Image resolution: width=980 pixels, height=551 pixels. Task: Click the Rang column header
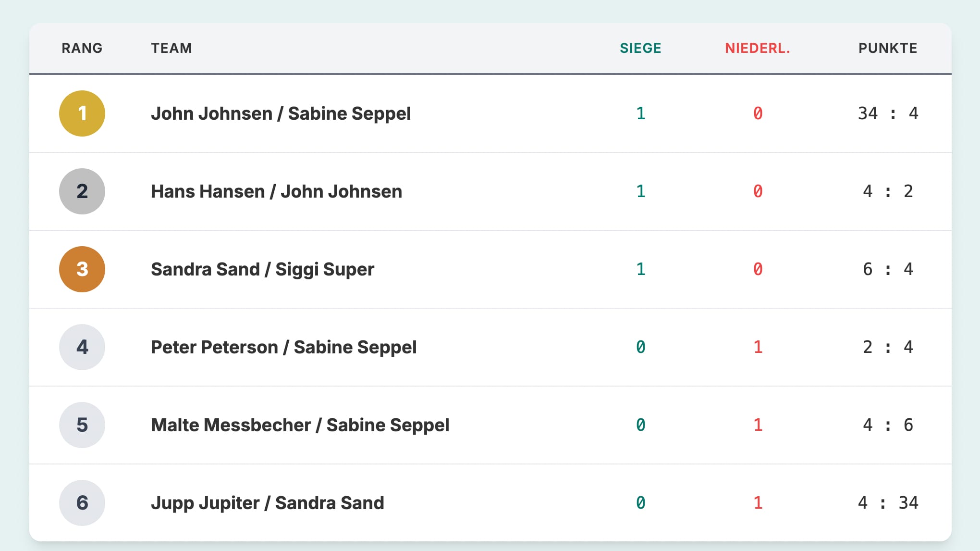pyautogui.click(x=82, y=48)
